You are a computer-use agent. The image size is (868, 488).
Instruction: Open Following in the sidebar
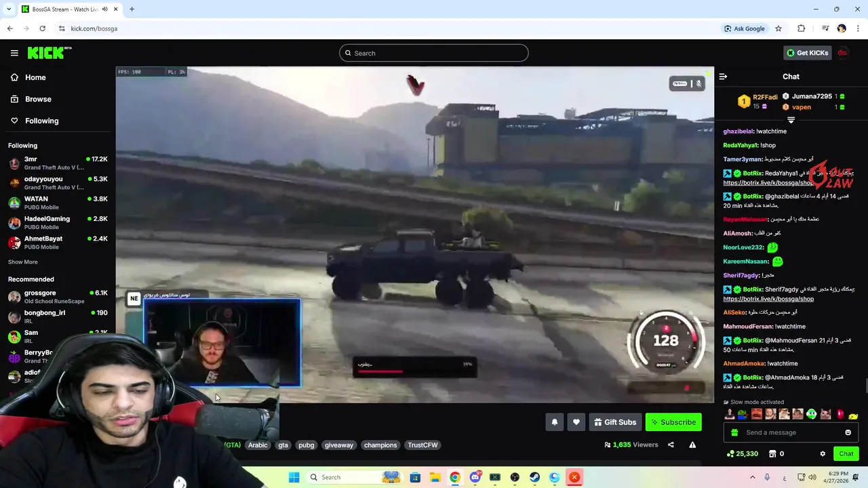click(x=34, y=121)
